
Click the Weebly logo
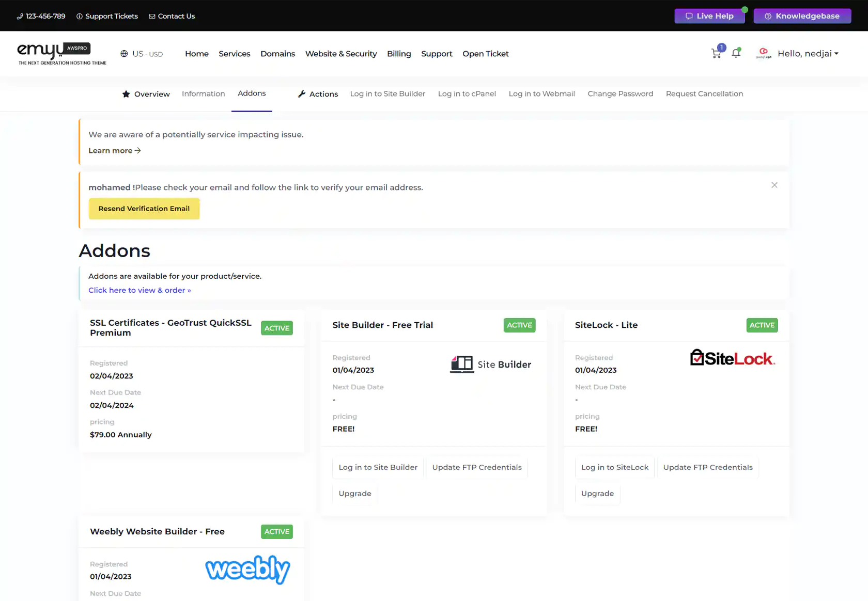[x=247, y=570]
